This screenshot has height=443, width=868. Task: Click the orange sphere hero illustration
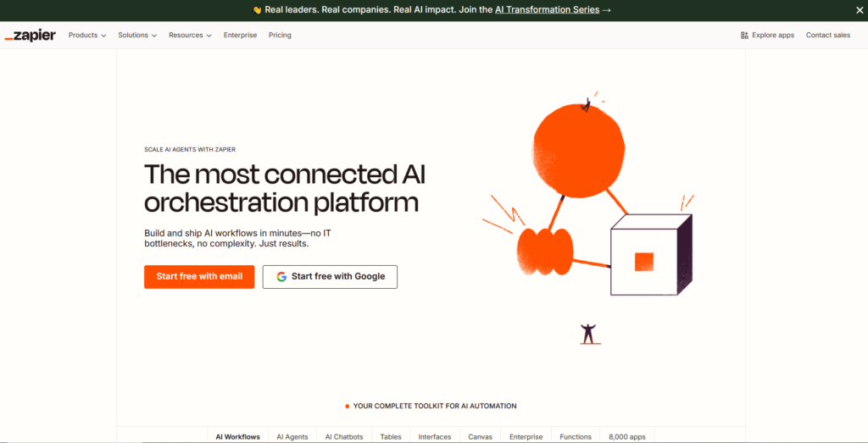pyautogui.click(x=578, y=149)
